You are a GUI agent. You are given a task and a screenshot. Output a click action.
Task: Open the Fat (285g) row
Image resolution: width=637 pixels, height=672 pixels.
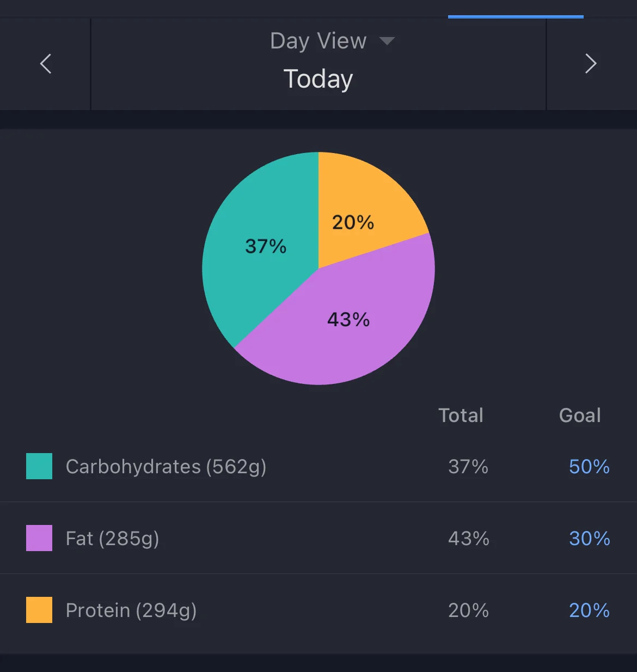[x=113, y=539]
